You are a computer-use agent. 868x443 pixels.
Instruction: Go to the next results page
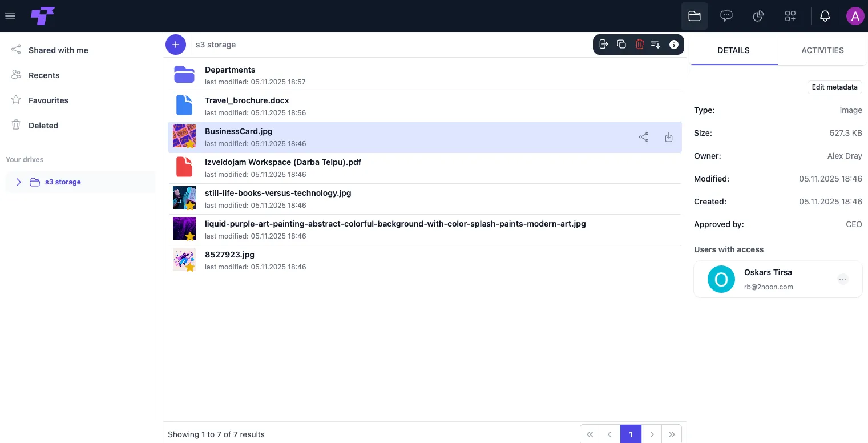tap(652, 434)
